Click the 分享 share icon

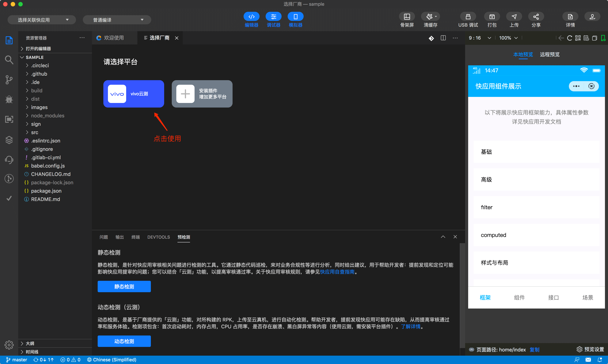tap(536, 17)
